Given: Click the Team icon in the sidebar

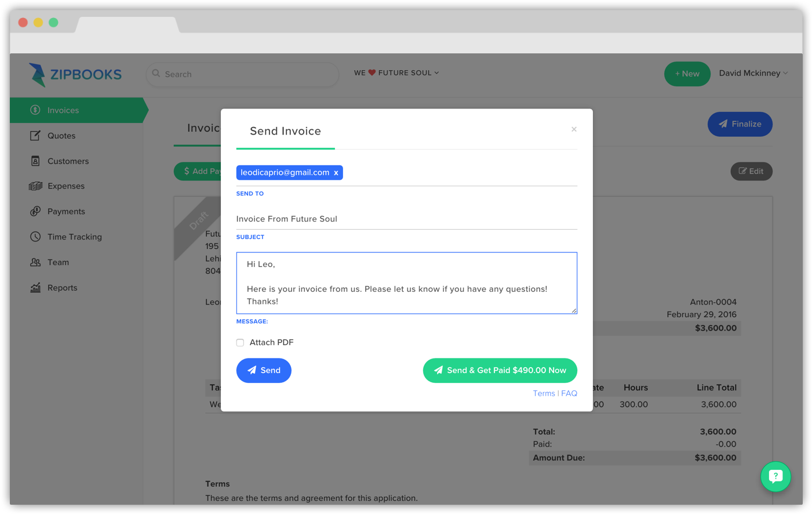Looking at the screenshot, I should (x=35, y=262).
